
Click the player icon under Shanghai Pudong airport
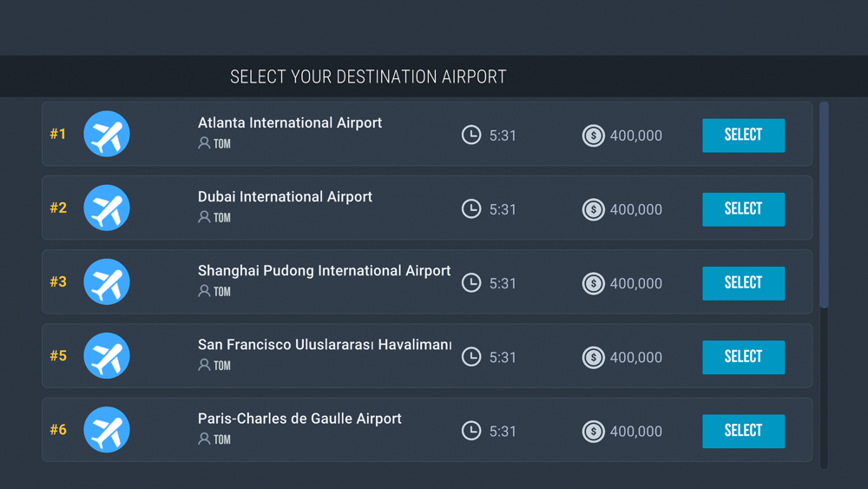(204, 291)
